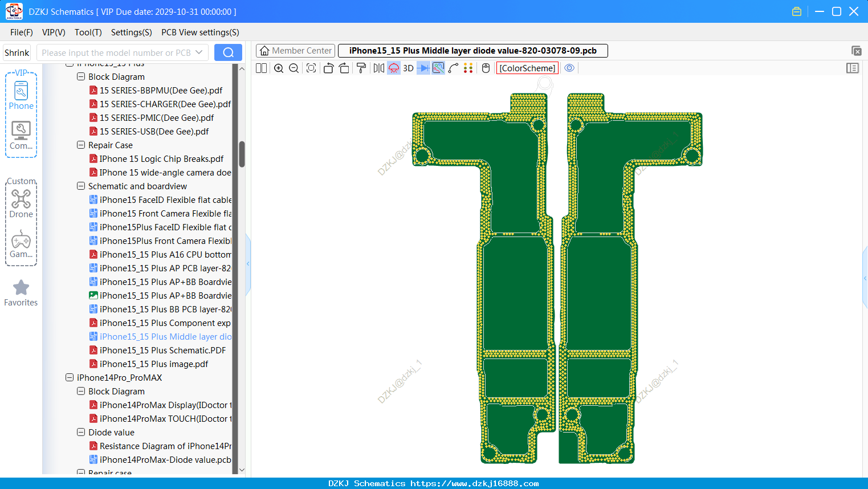
Task: Click the tree scroll down arrow
Action: [x=242, y=470]
